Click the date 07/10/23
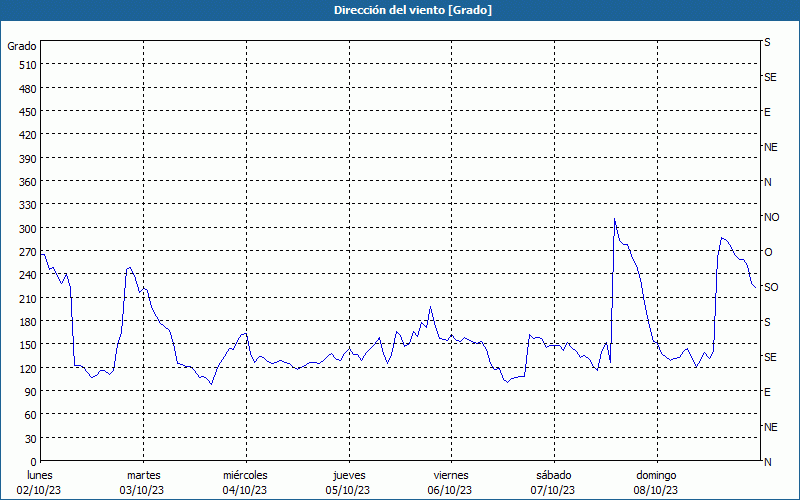 click(553, 491)
